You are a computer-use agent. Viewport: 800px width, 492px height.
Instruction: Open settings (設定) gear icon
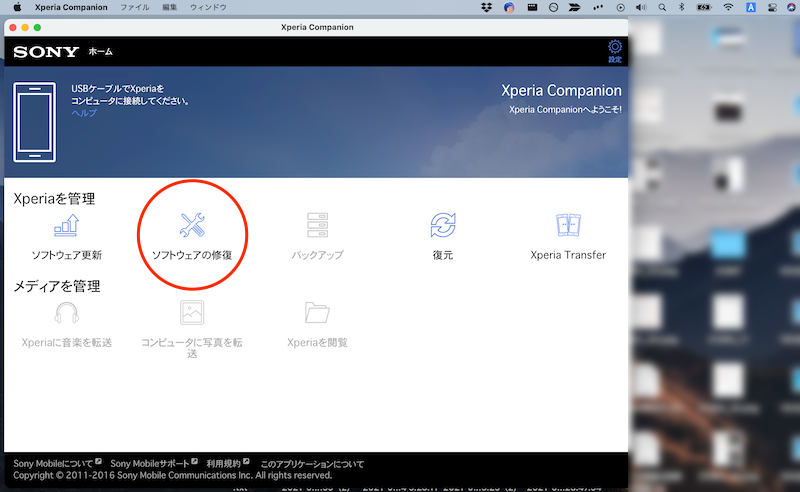click(x=614, y=49)
